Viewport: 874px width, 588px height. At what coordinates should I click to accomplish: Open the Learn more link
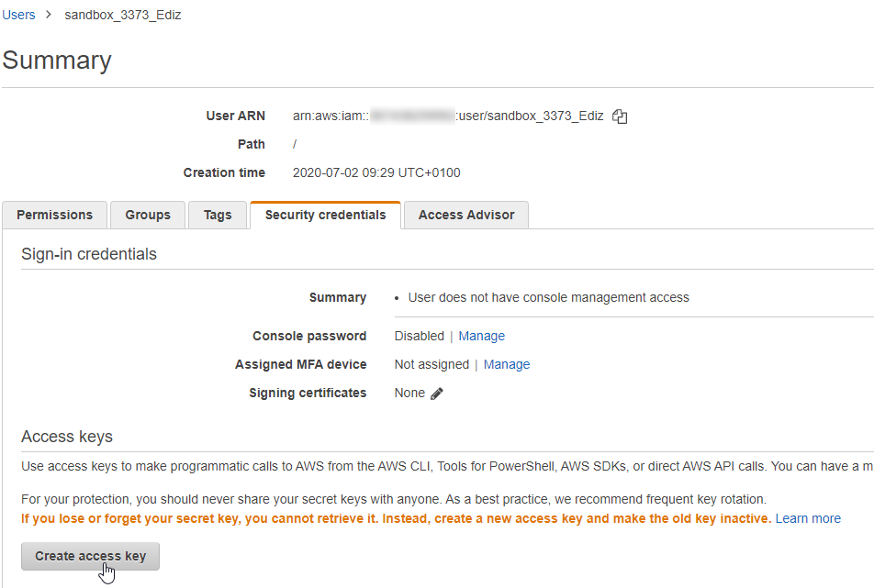808,518
